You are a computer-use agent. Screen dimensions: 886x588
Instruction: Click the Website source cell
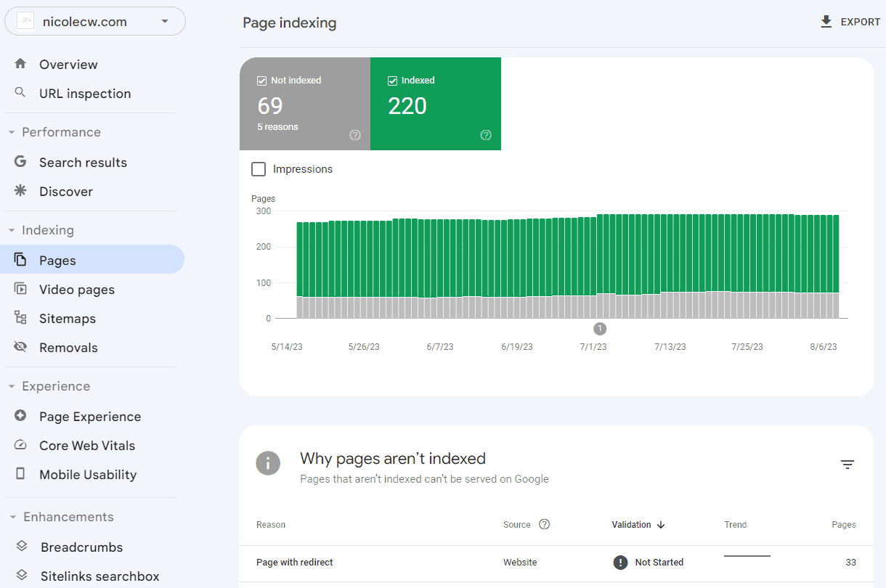point(520,563)
